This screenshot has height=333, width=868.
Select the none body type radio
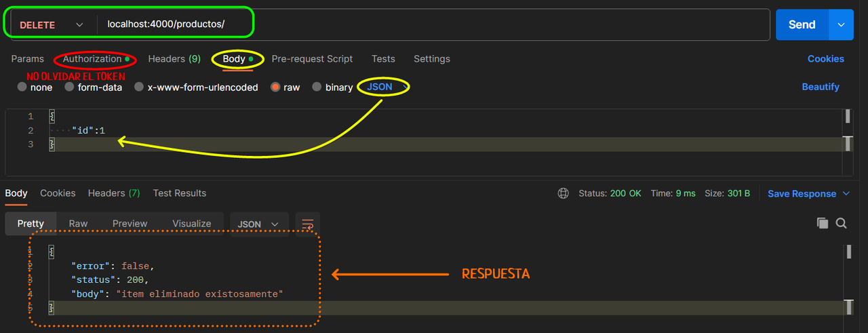click(x=22, y=87)
